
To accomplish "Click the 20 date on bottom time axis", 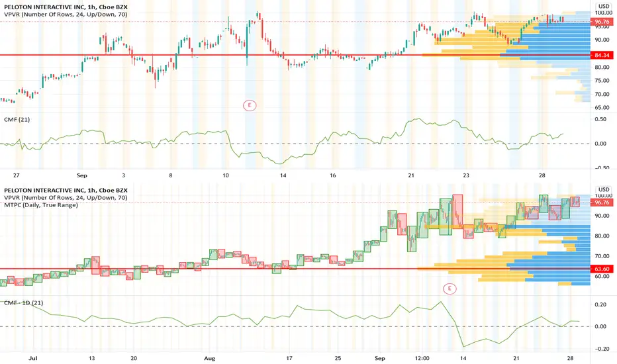I will pos(134,358).
